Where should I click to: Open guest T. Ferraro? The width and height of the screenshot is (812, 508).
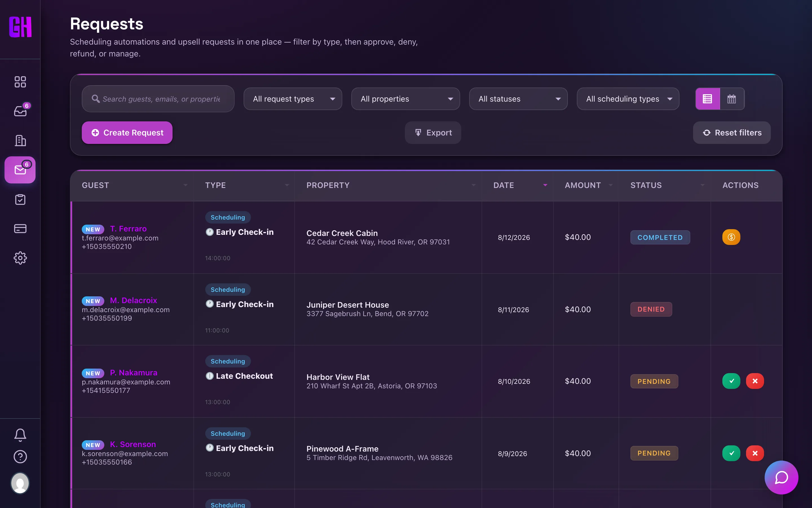(x=128, y=229)
